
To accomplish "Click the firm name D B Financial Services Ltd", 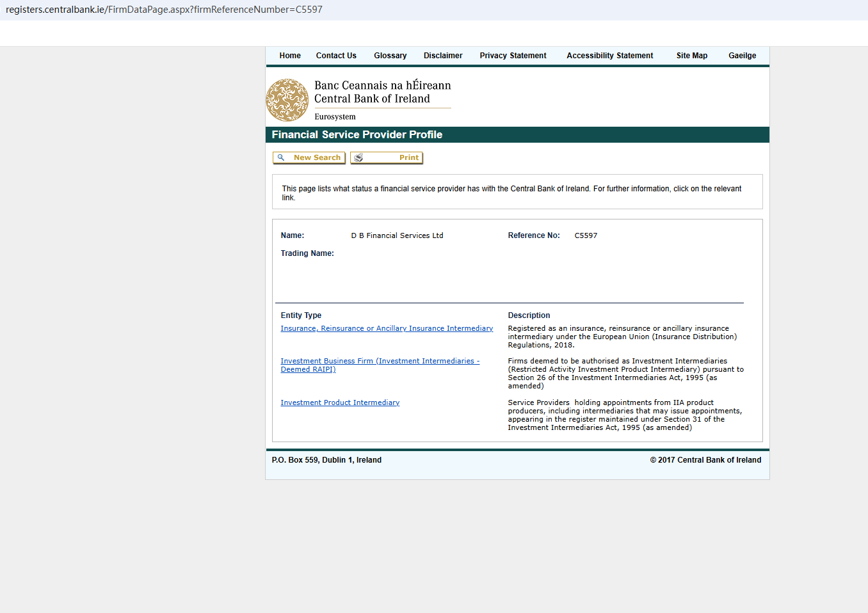I will (397, 235).
